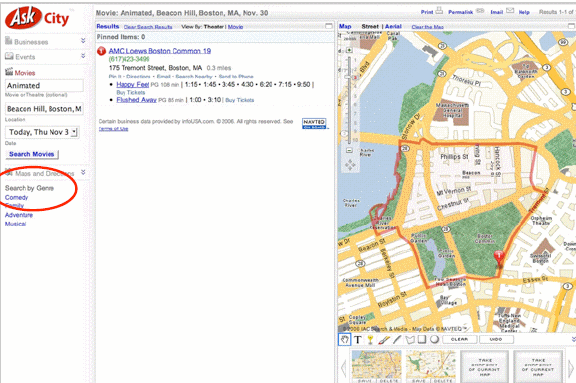Adjust the map zoom level slider handle

tap(349, 77)
